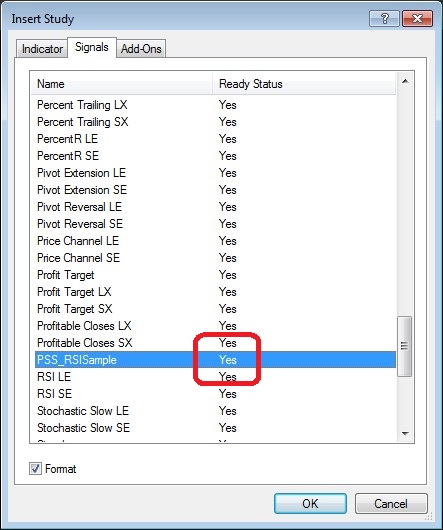Close the Insert Study dialog

tap(417, 19)
